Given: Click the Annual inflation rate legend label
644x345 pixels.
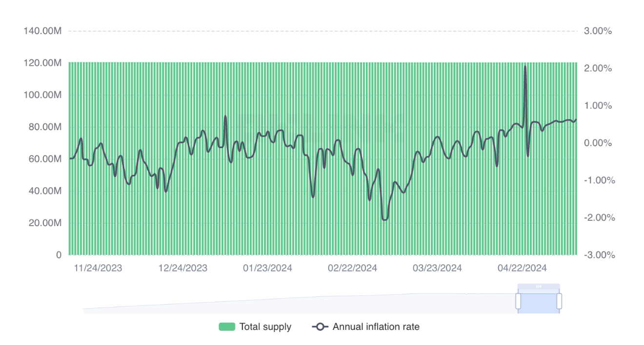Looking at the screenshot, I should (376, 327).
